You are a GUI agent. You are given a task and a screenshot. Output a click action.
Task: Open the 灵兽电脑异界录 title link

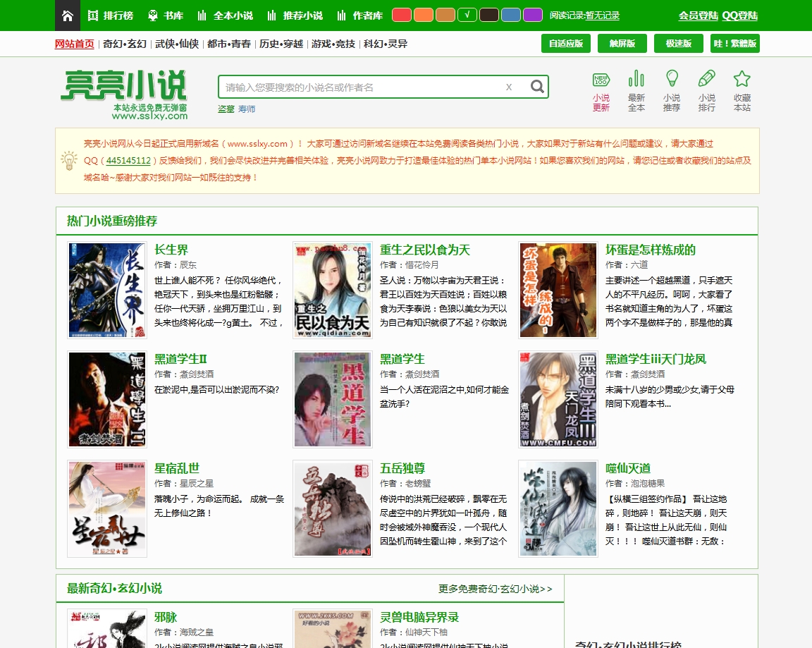(x=419, y=617)
